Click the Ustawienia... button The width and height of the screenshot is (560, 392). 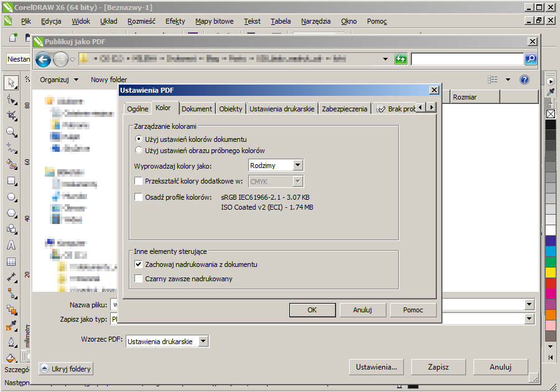point(376,367)
